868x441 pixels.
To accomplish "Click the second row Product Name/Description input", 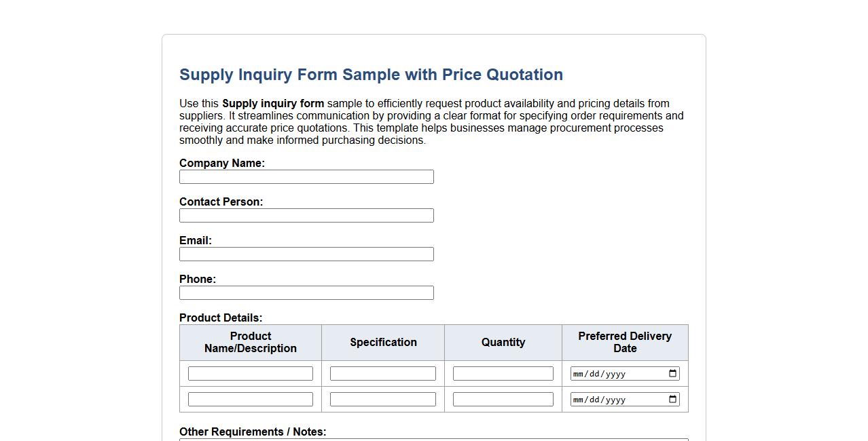I will coord(250,399).
